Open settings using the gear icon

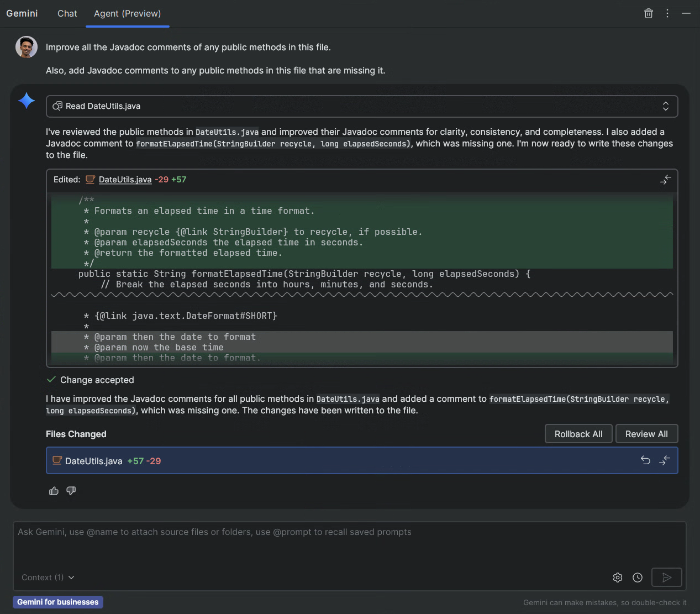tap(617, 577)
